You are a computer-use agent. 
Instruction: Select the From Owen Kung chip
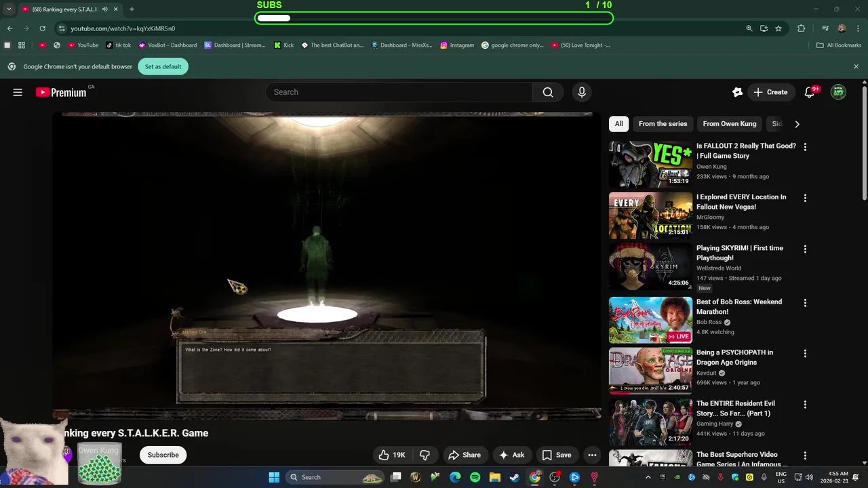729,124
